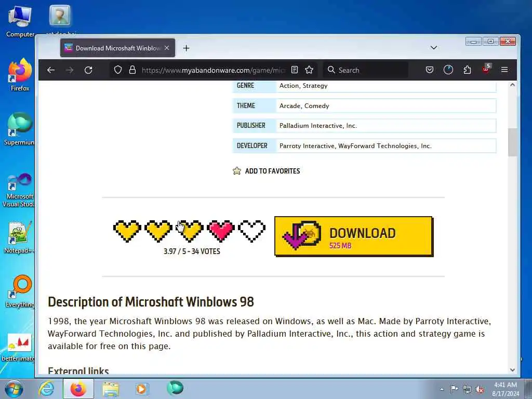Click the muted volume tray icon

pos(480,390)
